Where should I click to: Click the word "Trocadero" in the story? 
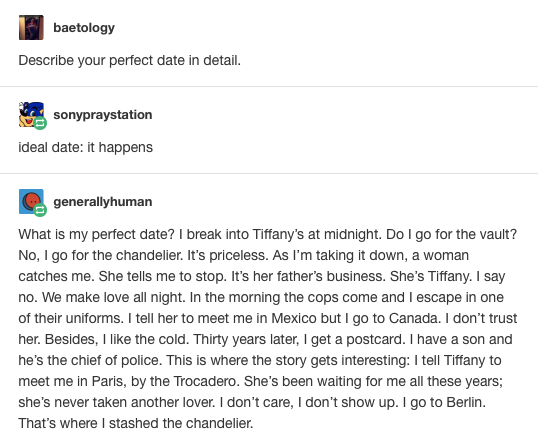point(205,381)
